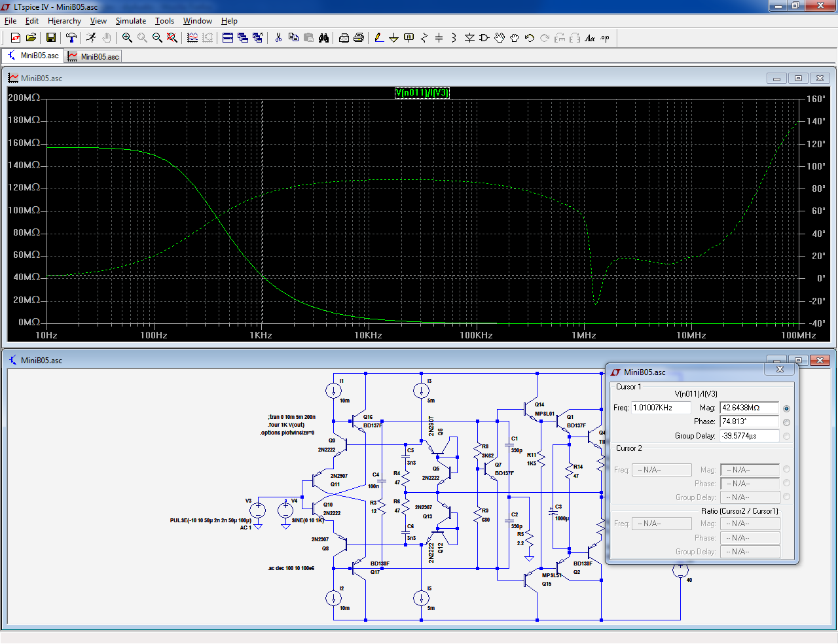Click the .ac dec 100 10 100e6 directive
This screenshot has height=644, width=838.
click(291, 568)
